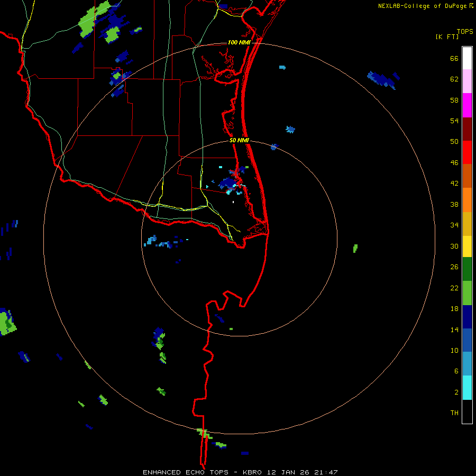The image size is (476, 476).
Task: Click the "TH" legend label
Action: pyautogui.click(x=454, y=413)
